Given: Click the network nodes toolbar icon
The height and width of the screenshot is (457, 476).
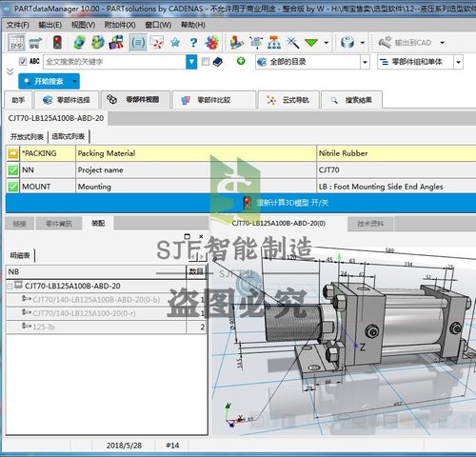Looking at the screenshot, I should coord(256,42).
